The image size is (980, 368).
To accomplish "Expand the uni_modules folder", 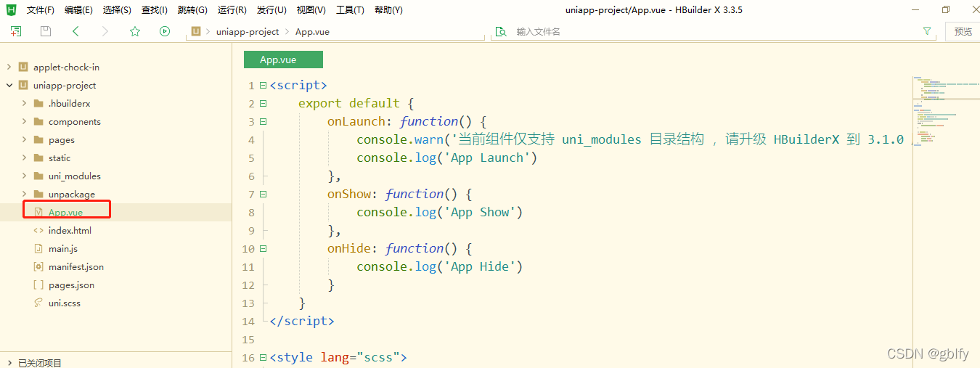I will (24, 176).
